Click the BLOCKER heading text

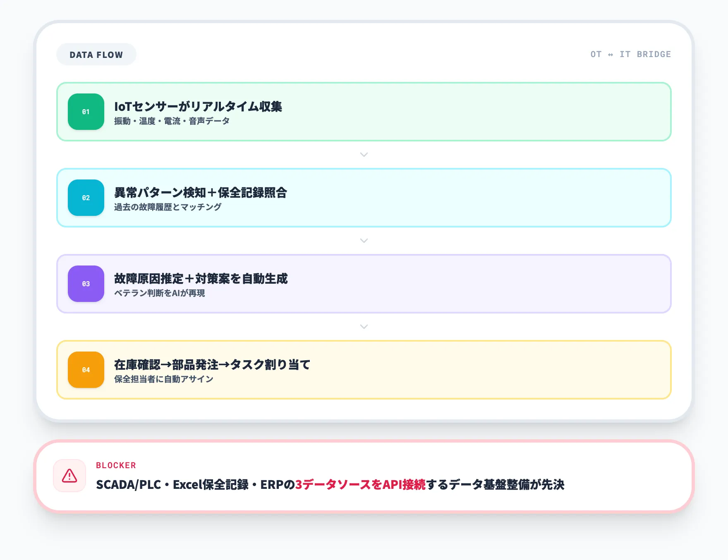click(115, 465)
